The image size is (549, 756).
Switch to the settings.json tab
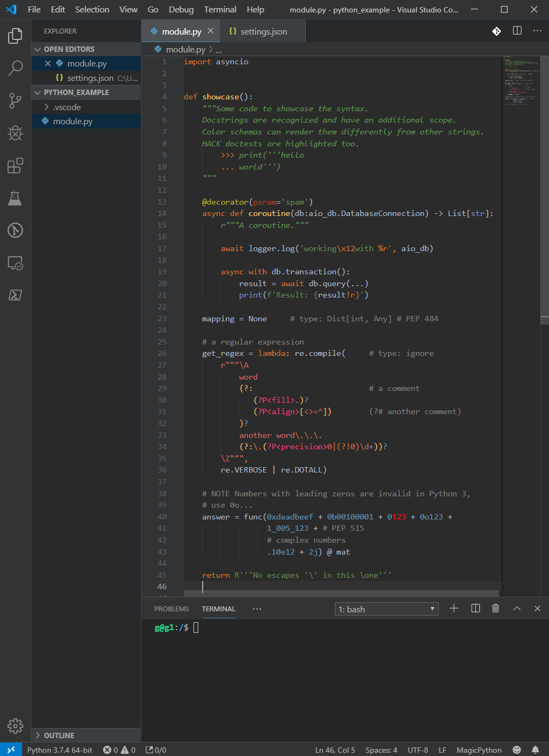[x=263, y=31]
